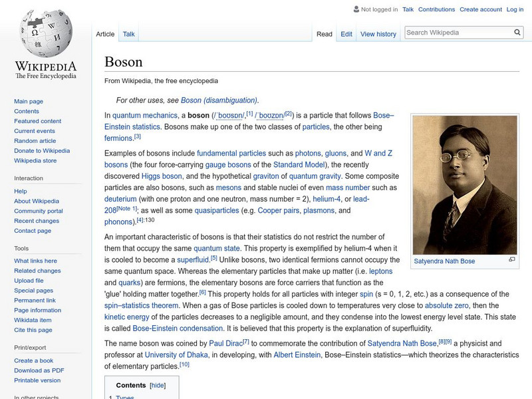Viewport: 532px width, 399px height.
Task: Open reference footnote [3] after fermions
Action: (138, 136)
